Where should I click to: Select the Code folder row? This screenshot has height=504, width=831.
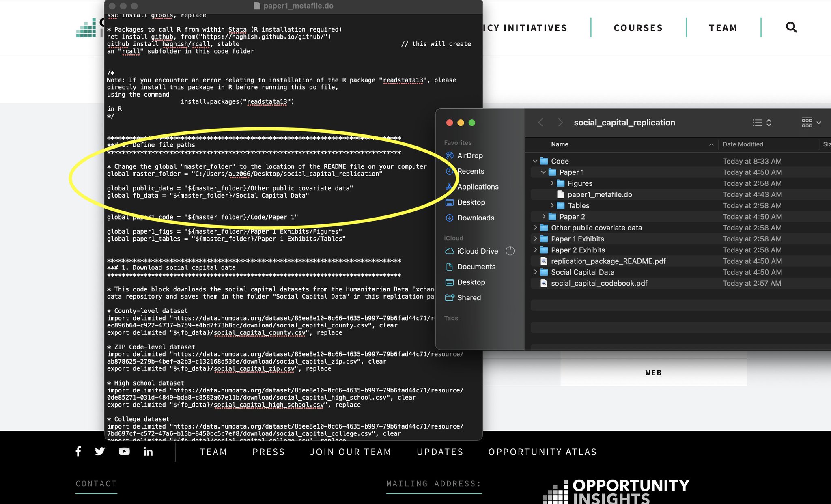[x=680, y=161]
